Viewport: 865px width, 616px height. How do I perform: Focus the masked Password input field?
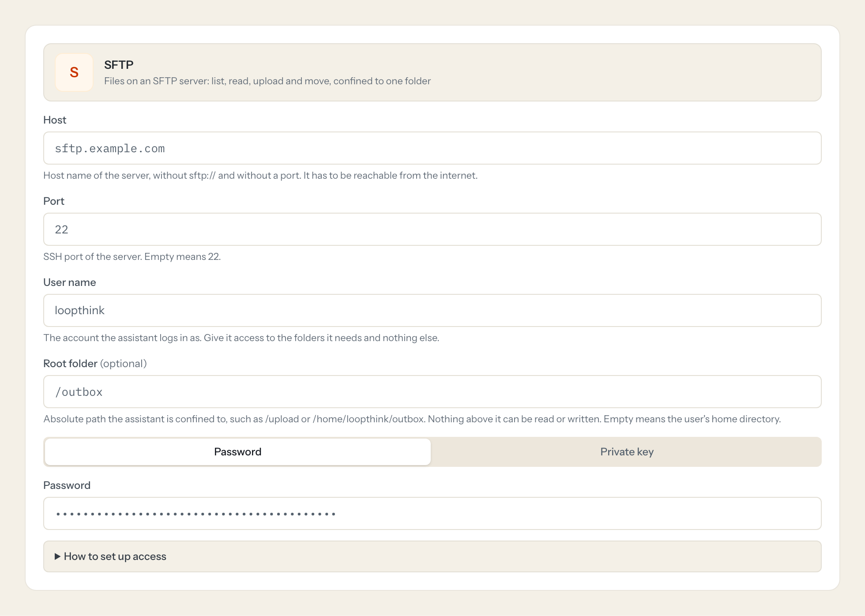pyautogui.click(x=432, y=514)
